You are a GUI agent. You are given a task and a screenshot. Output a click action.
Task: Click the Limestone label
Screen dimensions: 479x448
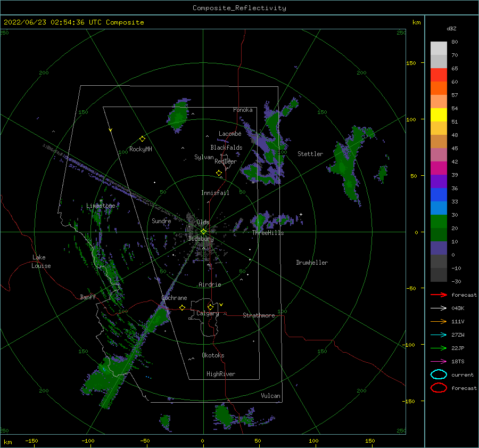[101, 206]
